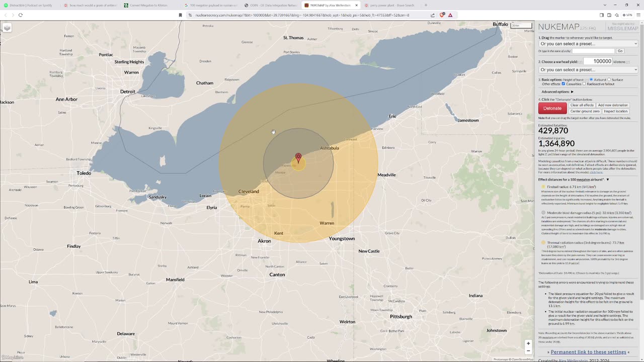Click the Inspect location button
This screenshot has height=362, width=644.
point(616,111)
